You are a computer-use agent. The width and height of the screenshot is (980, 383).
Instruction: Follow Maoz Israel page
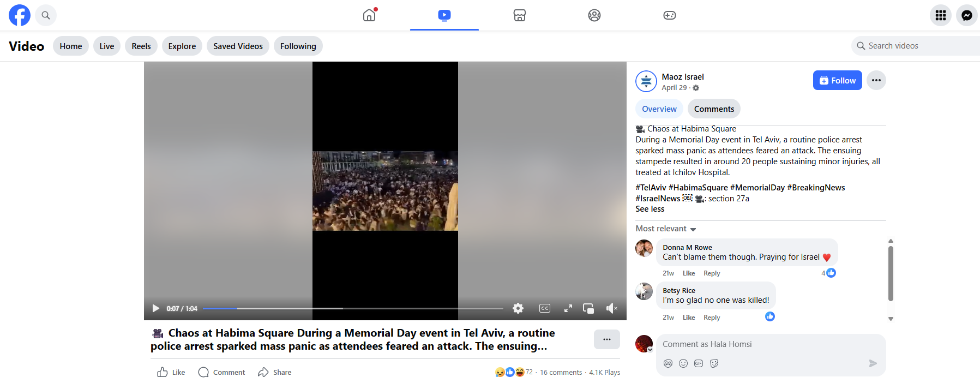coord(838,80)
